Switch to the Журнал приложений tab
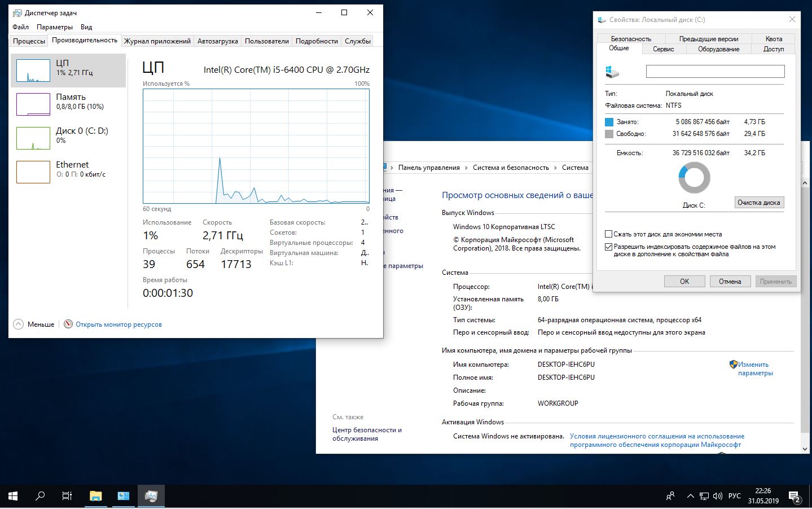The width and height of the screenshot is (812, 509). pos(157,41)
